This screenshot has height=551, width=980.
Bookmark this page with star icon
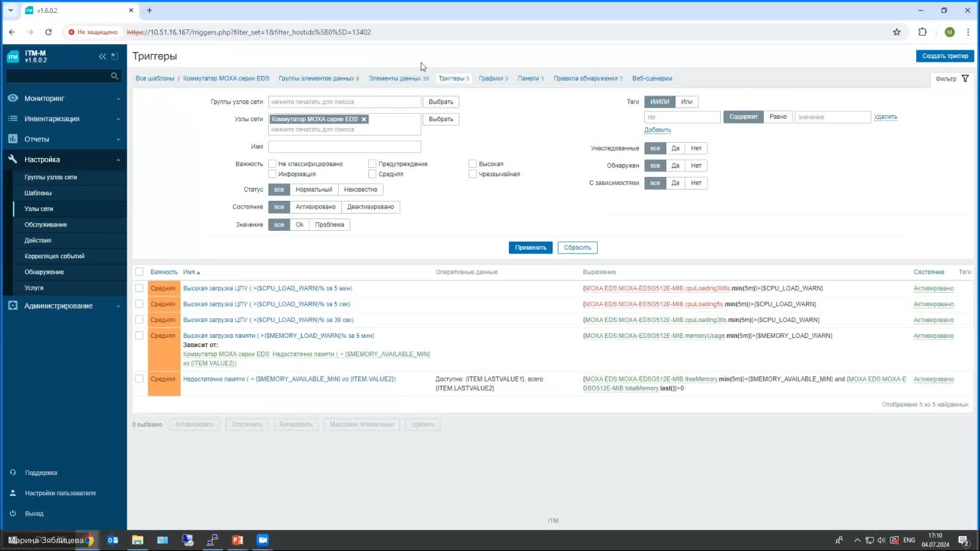click(897, 32)
